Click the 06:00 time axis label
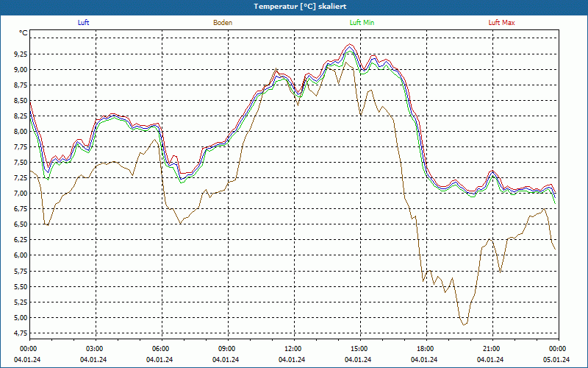Image resolution: width=588 pixels, height=368 pixels. (x=161, y=349)
